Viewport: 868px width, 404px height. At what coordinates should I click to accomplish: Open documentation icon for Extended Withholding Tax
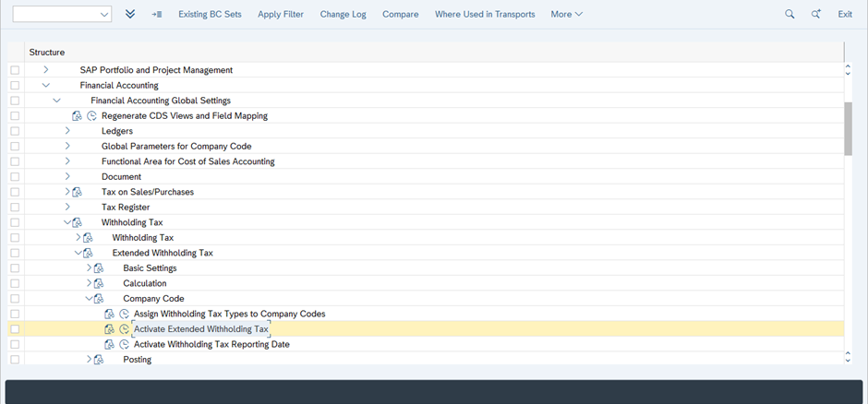point(88,253)
